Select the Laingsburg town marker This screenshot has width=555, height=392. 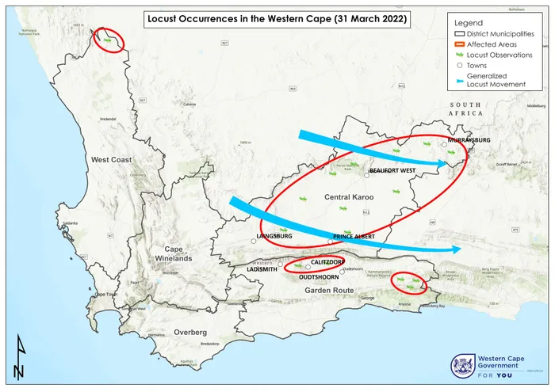[x=255, y=239]
